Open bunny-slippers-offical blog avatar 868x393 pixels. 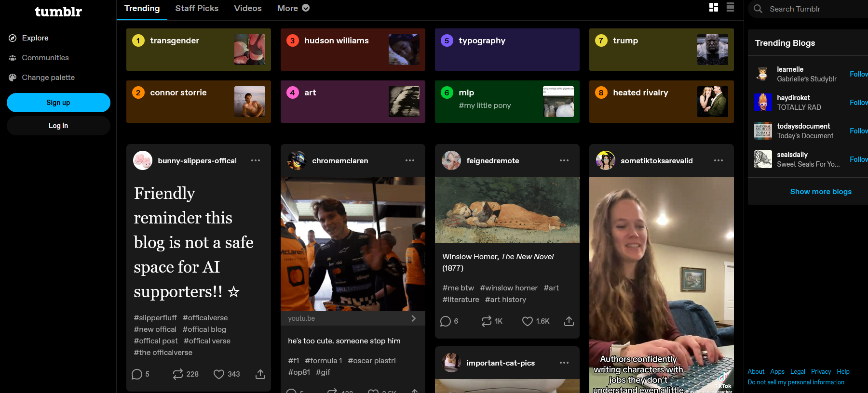(143, 160)
